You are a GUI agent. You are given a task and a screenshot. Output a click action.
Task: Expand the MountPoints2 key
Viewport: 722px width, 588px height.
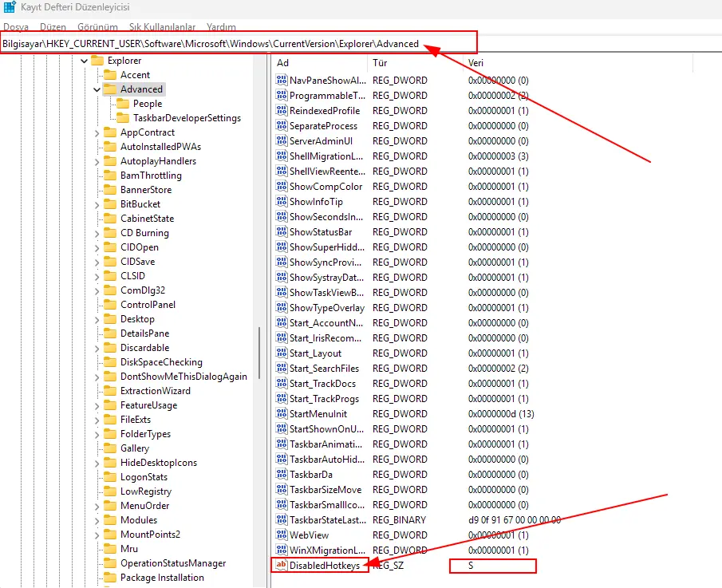(x=97, y=535)
